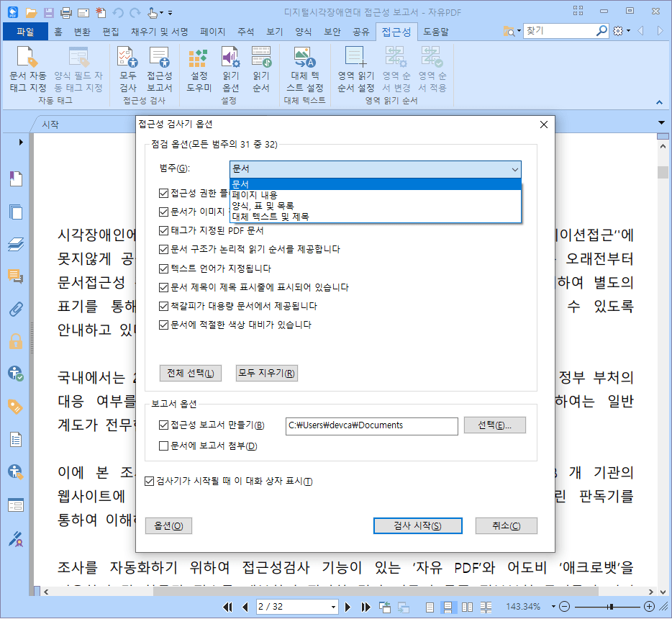Screen dimensions: 672x619
Task: Open 대체 텍스트 설정
Action: point(305,68)
